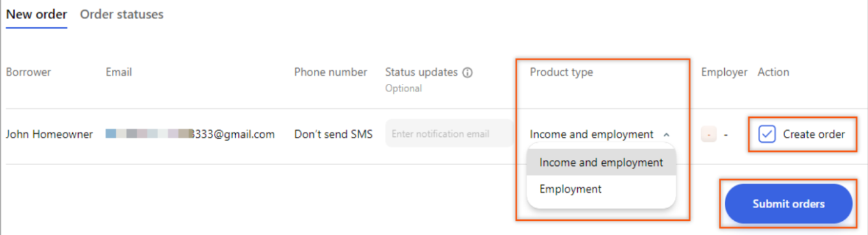Switch to the Order statuses tab
The width and height of the screenshot is (868, 235).
click(x=121, y=14)
